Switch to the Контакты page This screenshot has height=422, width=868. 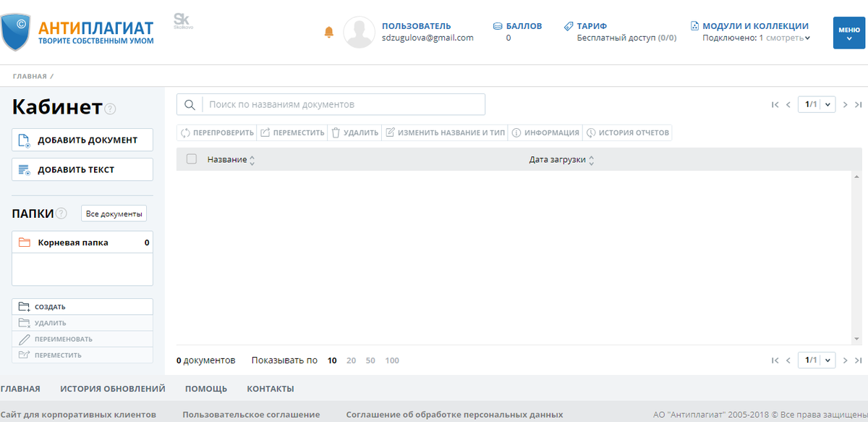click(270, 388)
